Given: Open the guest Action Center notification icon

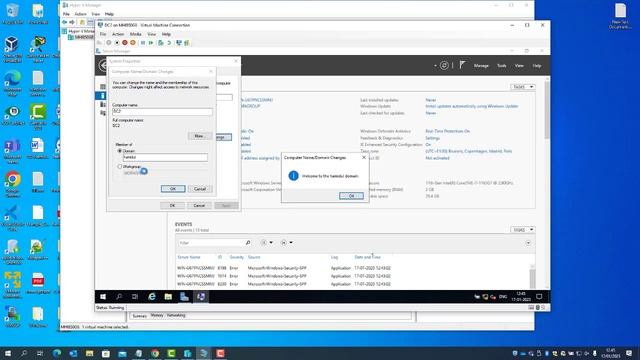Looking at the screenshot, I should pyautogui.click(x=539, y=297).
